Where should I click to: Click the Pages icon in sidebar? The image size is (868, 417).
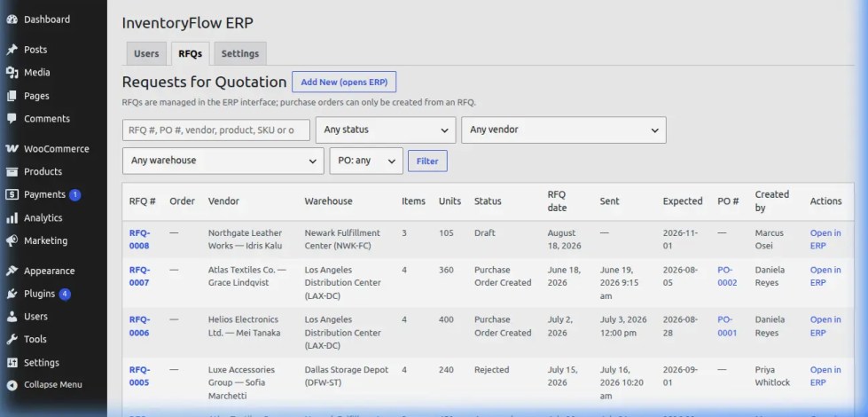(x=12, y=96)
